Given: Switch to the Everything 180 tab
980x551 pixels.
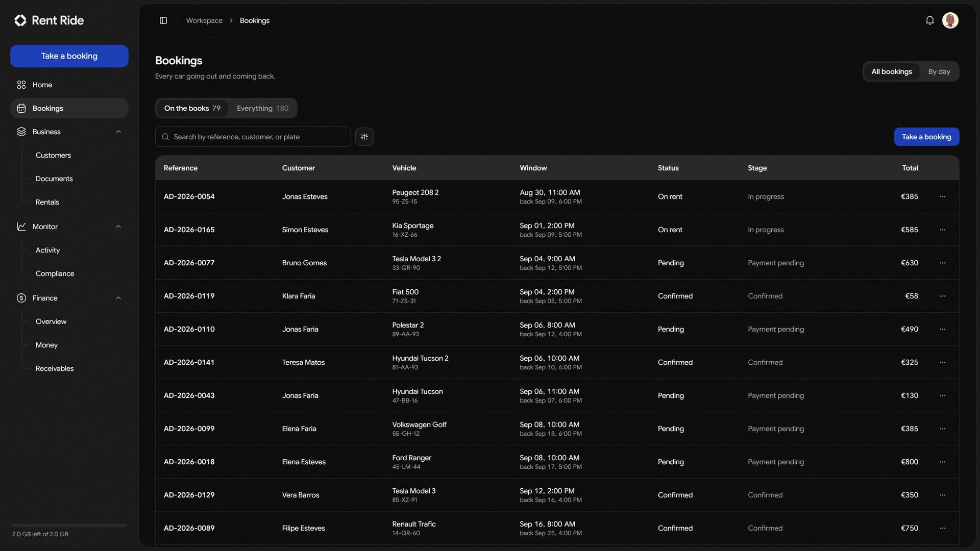Looking at the screenshot, I should 262,108.
